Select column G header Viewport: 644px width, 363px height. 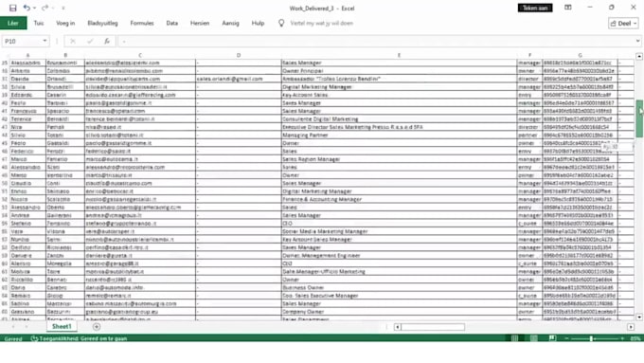(580, 55)
